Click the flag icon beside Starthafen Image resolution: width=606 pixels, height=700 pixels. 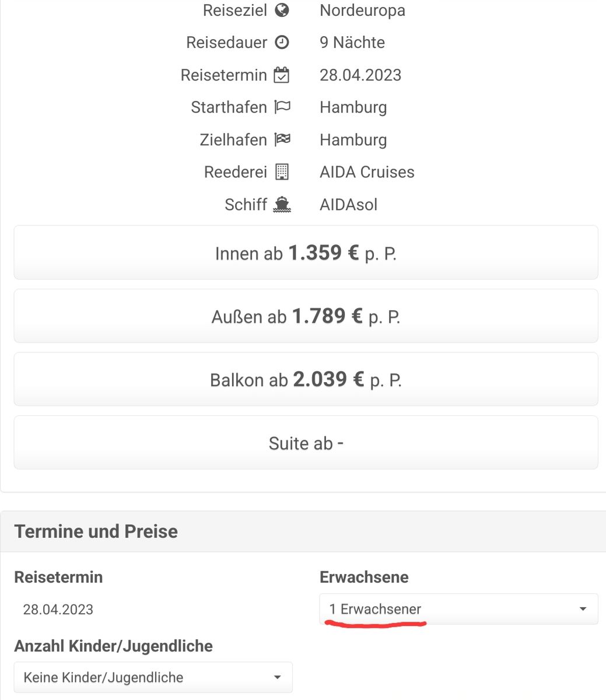[282, 107]
